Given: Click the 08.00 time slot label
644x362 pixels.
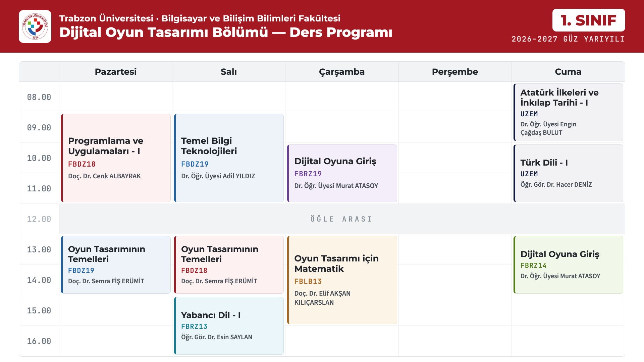Looking at the screenshot, I should (39, 97).
